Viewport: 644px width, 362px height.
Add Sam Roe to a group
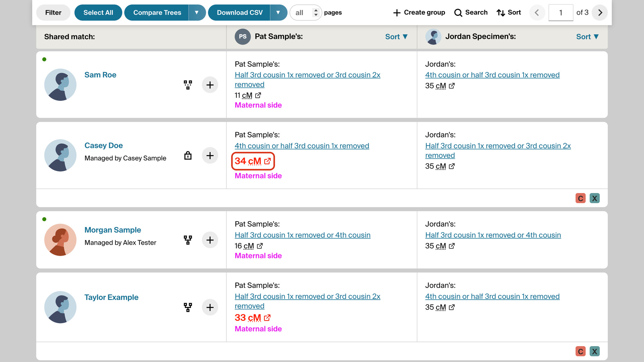point(210,85)
